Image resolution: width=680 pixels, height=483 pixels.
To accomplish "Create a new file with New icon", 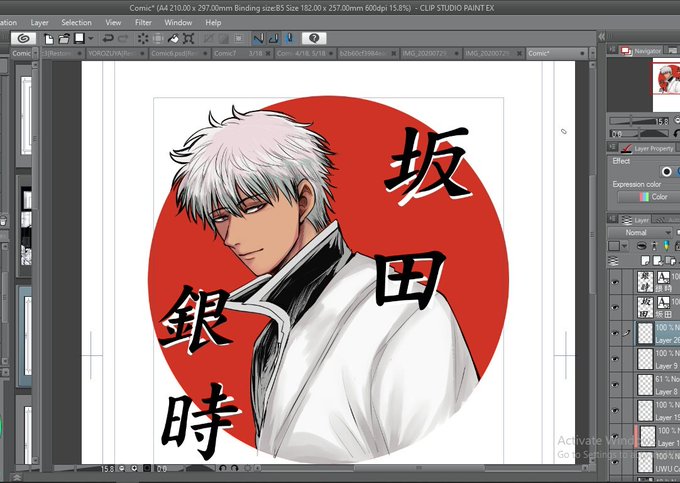I will coord(49,39).
